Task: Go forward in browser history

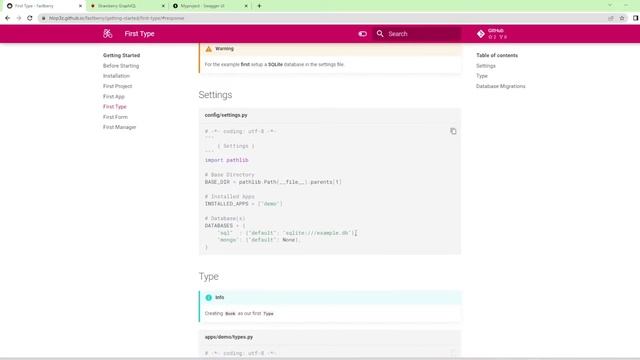Action: coord(19,18)
